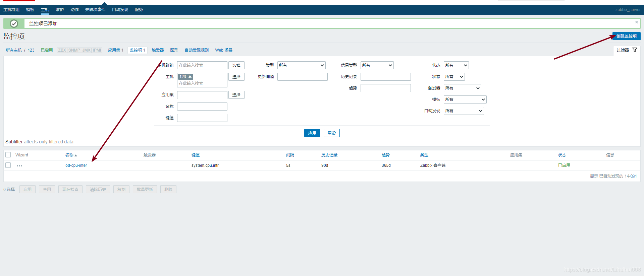The height and width of the screenshot is (276, 644).
Task: Focus the 历史记录 input field
Action: pyautogui.click(x=386, y=77)
